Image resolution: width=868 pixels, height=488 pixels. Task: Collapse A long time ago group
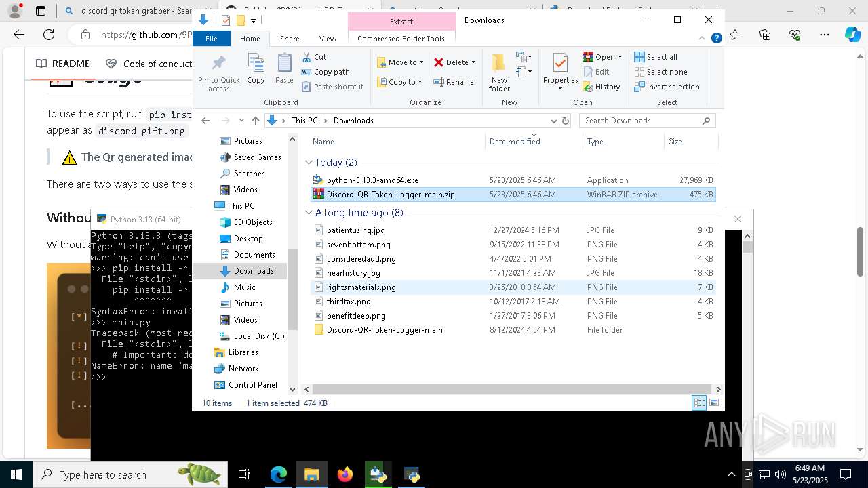click(x=309, y=213)
